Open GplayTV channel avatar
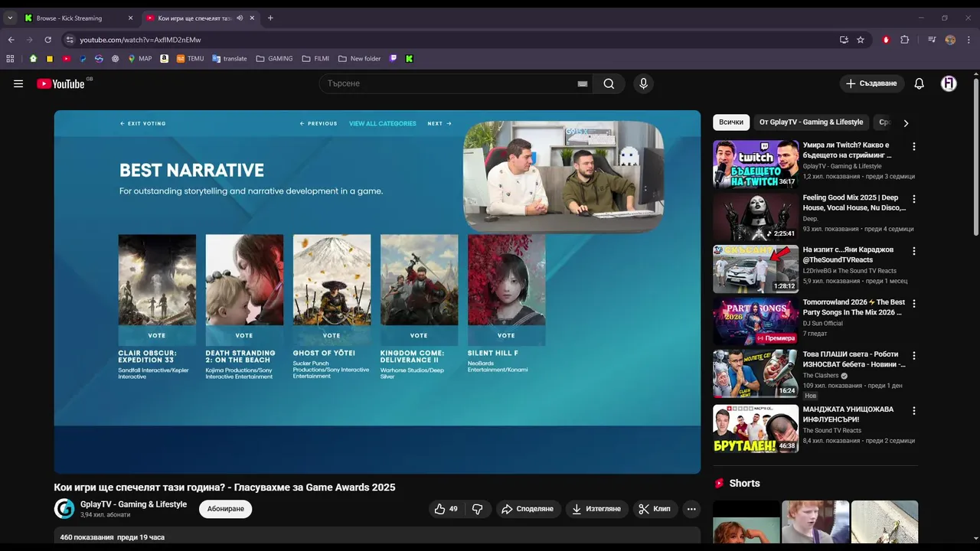The height and width of the screenshot is (551, 980). (64, 509)
